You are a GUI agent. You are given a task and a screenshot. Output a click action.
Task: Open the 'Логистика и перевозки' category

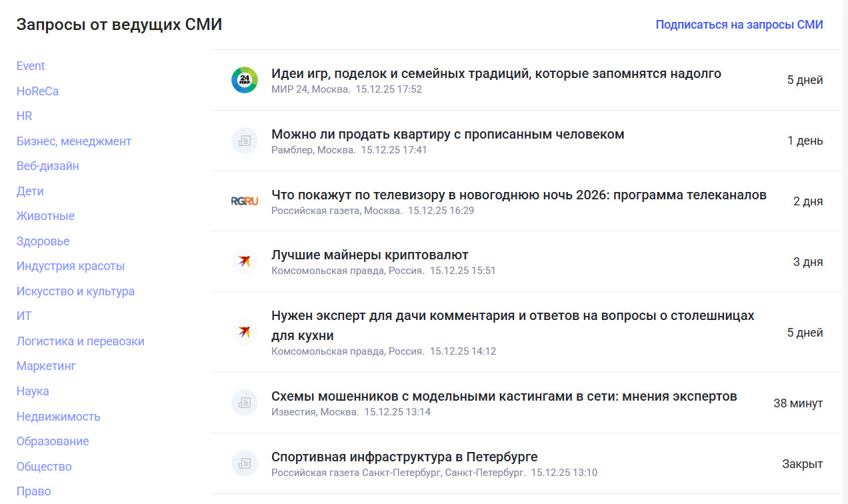tap(81, 341)
